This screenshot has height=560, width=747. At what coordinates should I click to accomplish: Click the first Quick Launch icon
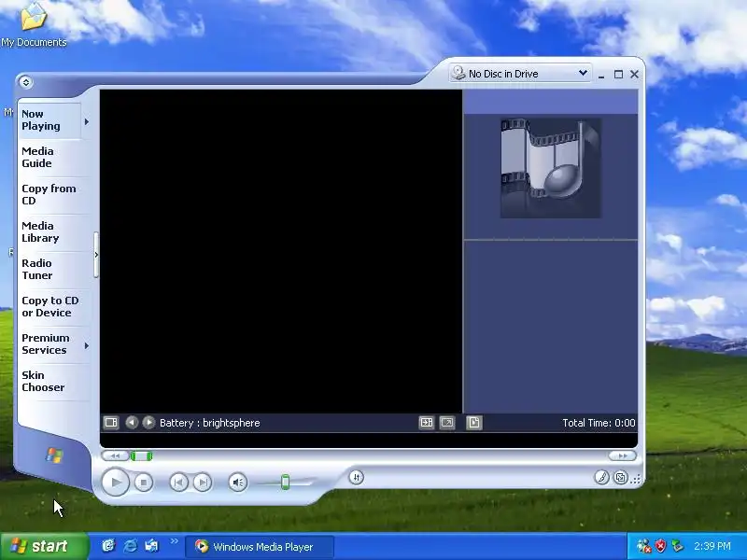108,546
